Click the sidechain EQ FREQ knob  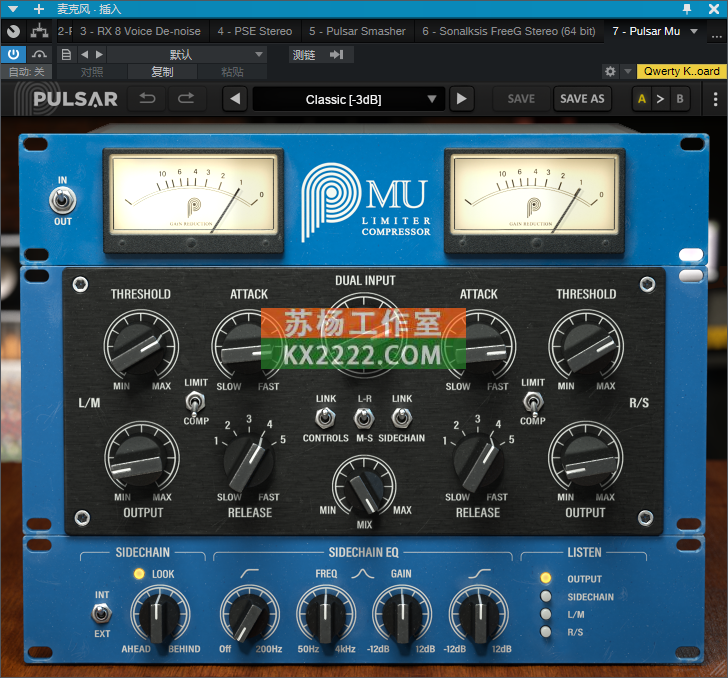[326, 614]
